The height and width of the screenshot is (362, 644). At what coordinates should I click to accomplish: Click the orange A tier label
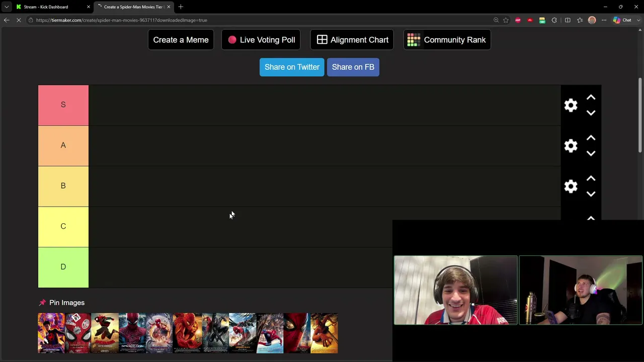click(63, 146)
